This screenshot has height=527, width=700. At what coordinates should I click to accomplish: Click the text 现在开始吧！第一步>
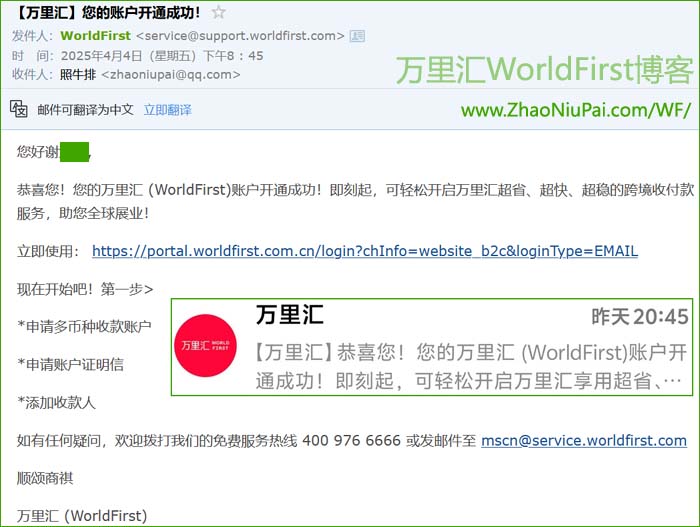tap(85, 289)
